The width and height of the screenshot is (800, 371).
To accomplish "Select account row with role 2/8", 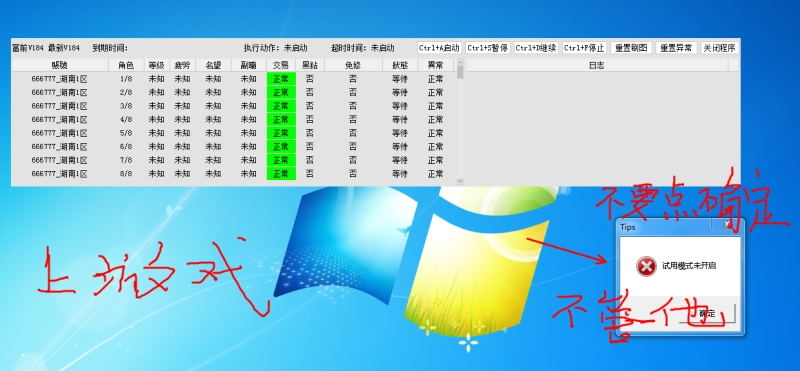I will tap(233, 92).
